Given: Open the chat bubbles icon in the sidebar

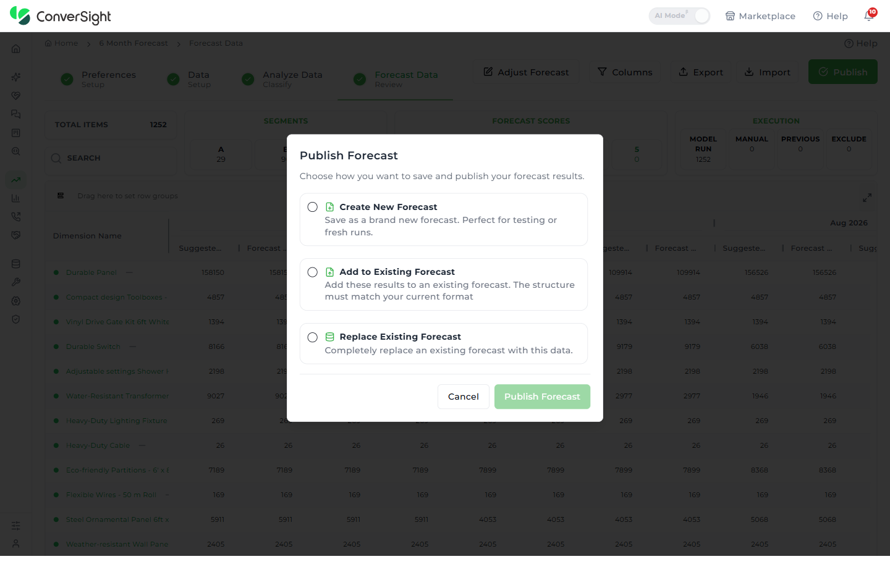Looking at the screenshot, I should [x=16, y=114].
